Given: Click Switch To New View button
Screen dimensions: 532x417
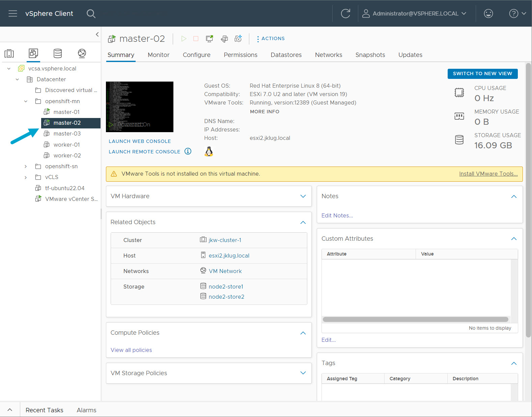Looking at the screenshot, I should [x=482, y=73].
